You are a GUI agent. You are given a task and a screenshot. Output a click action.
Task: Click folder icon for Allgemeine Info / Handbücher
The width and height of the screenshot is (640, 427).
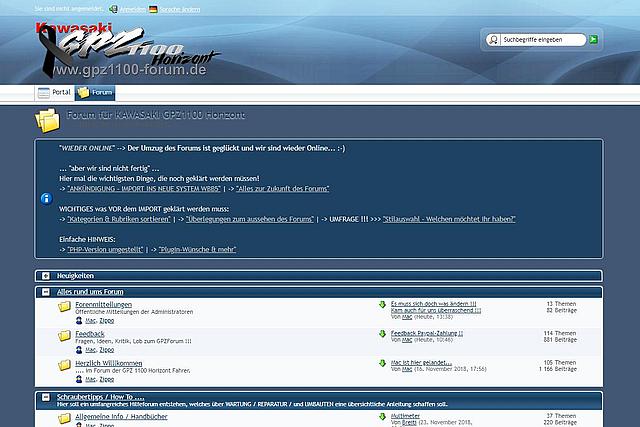(x=64, y=418)
